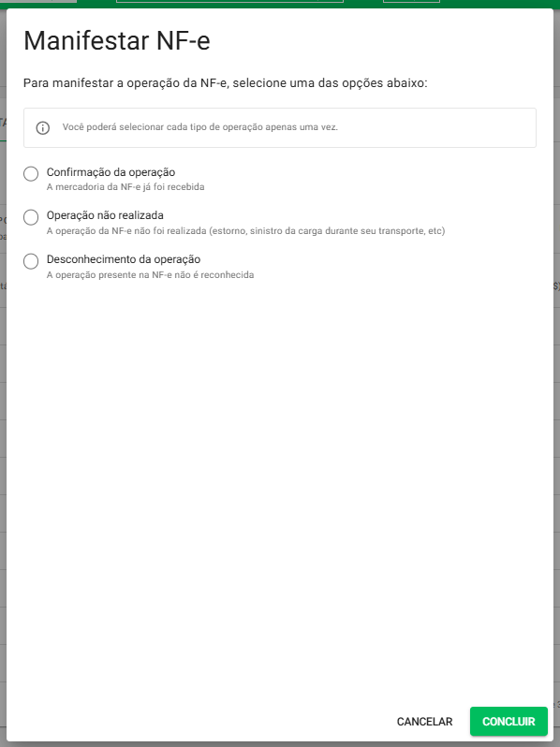Screen dimensions: 560x747
Task: Click the 'Operação não realizada' label text
Action: (x=105, y=215)
